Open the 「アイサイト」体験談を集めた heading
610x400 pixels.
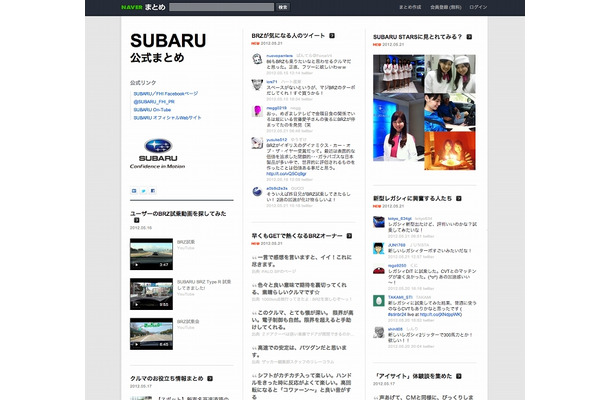[412, 376]
